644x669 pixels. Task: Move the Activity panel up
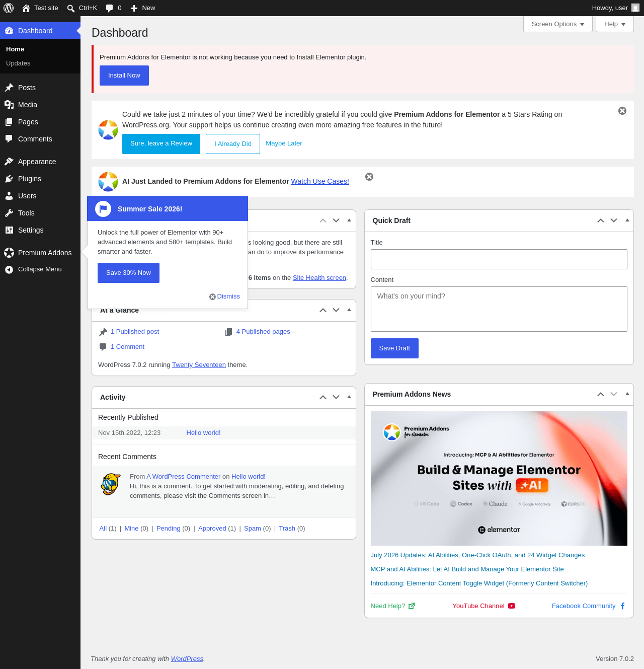pos(323,397)
